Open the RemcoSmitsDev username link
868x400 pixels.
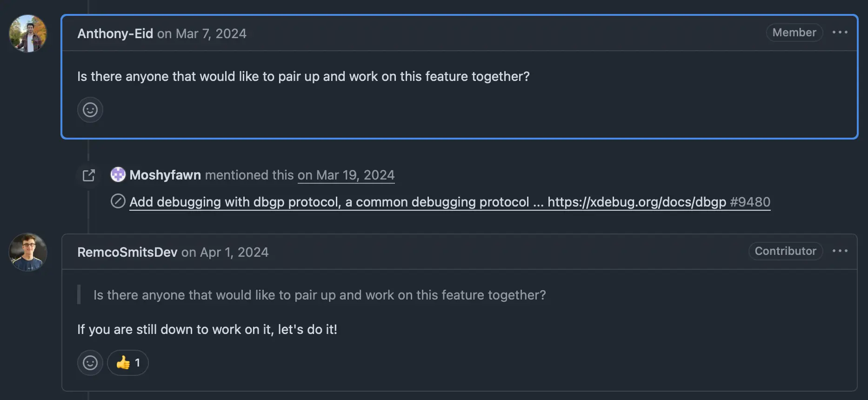click(x=127, y=252)
